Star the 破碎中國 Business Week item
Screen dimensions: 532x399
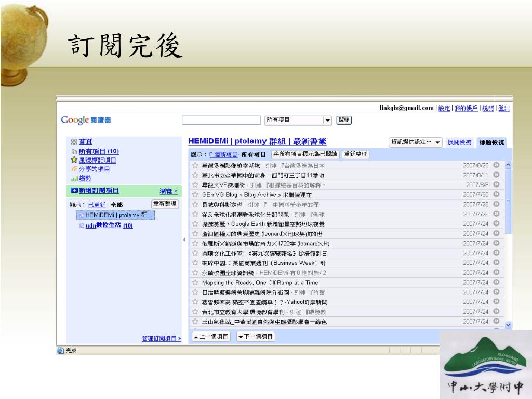195,263
